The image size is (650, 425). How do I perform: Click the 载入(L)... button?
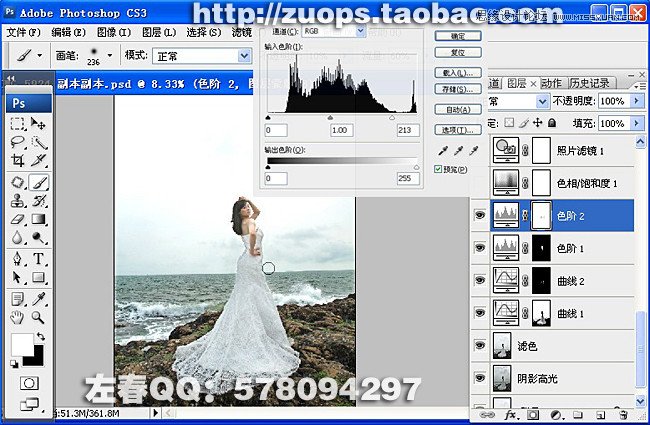(458, 73)
